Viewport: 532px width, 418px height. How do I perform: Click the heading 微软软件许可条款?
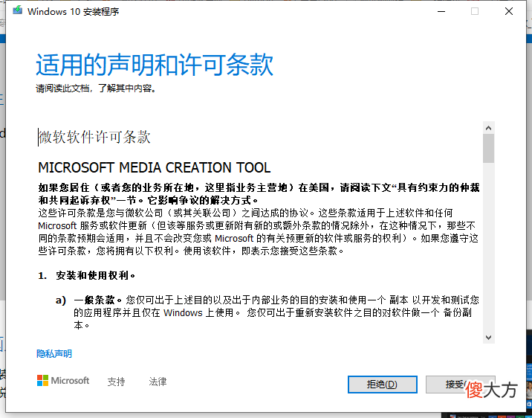coord(94,137)
